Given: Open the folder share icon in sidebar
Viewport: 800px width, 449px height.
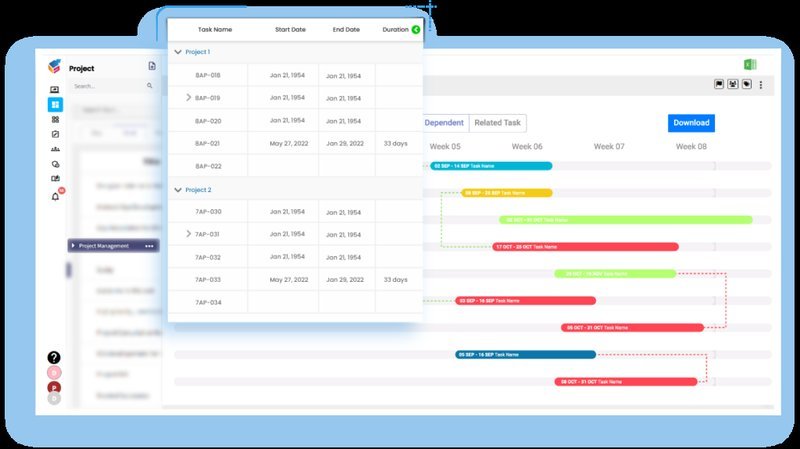Looking at the screenshot, I should pyautogui.click(x=55, y=179).
